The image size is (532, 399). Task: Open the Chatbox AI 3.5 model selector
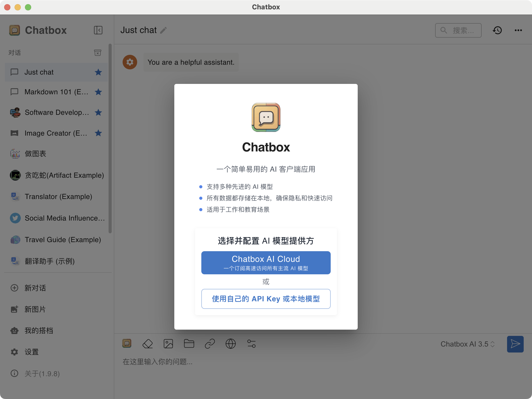468,344
